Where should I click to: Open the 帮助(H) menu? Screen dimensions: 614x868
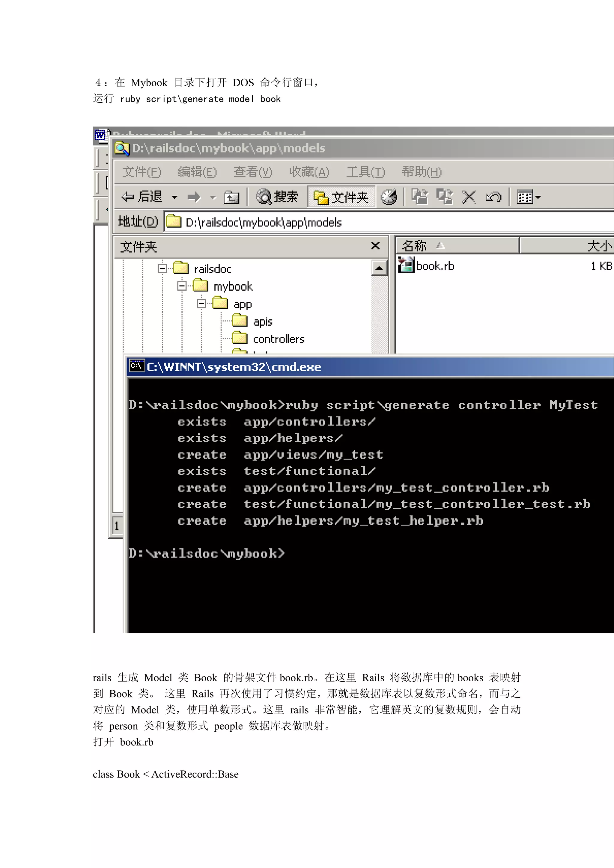(422, 172)
